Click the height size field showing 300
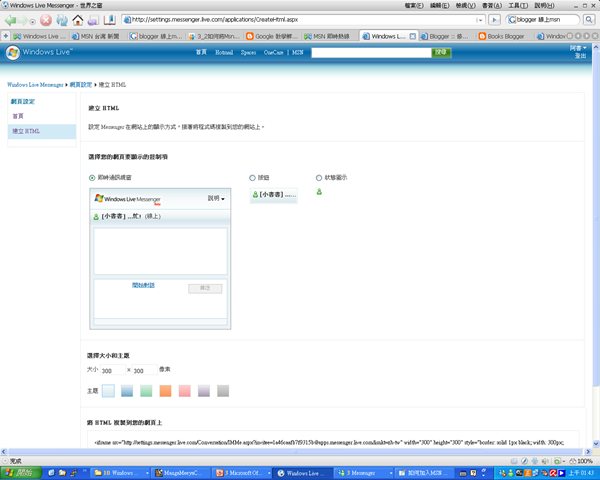The image size is (600, 480). (145, 370)
